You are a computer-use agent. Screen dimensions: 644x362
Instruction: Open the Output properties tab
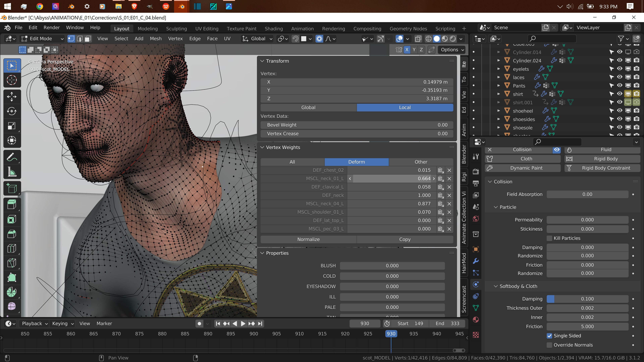coord(476,183)
